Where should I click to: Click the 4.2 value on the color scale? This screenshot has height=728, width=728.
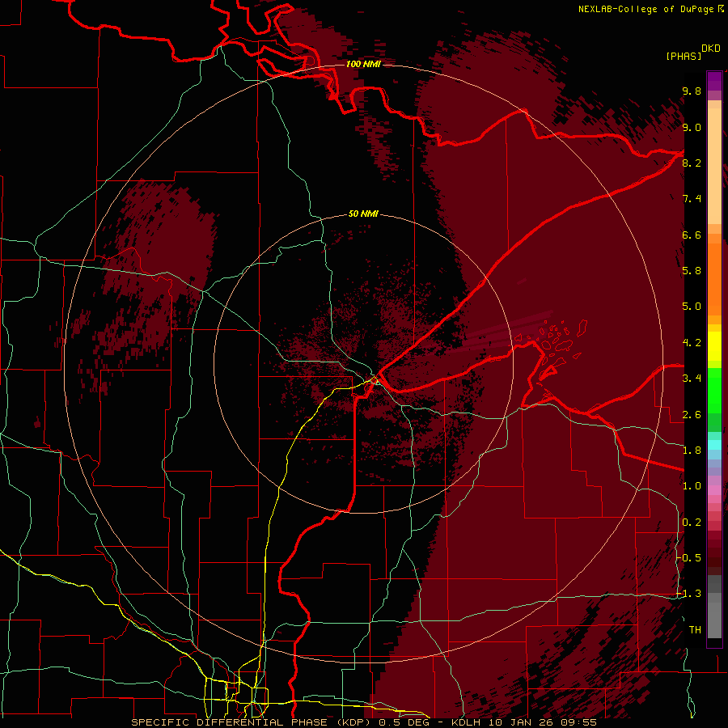pyautogui.click(x=692, y=343)
